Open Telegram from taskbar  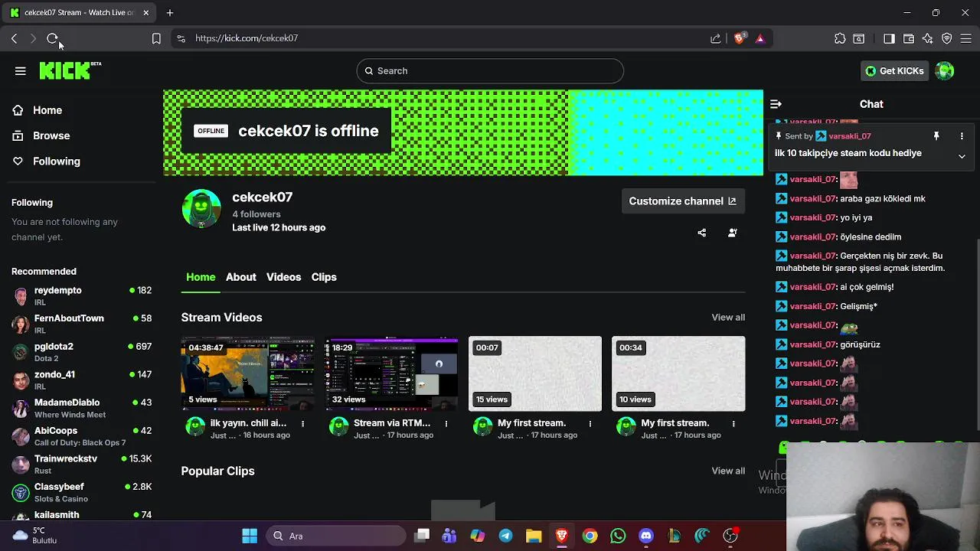pyautogui.click(x=506, y=536)
